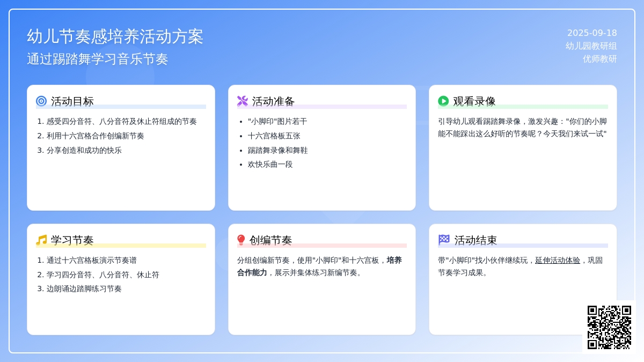Viewport: 644px width, 362px height.
Task: Select the bullet item 踢踏舞录像和舞鞋
Action: (277, 150)
